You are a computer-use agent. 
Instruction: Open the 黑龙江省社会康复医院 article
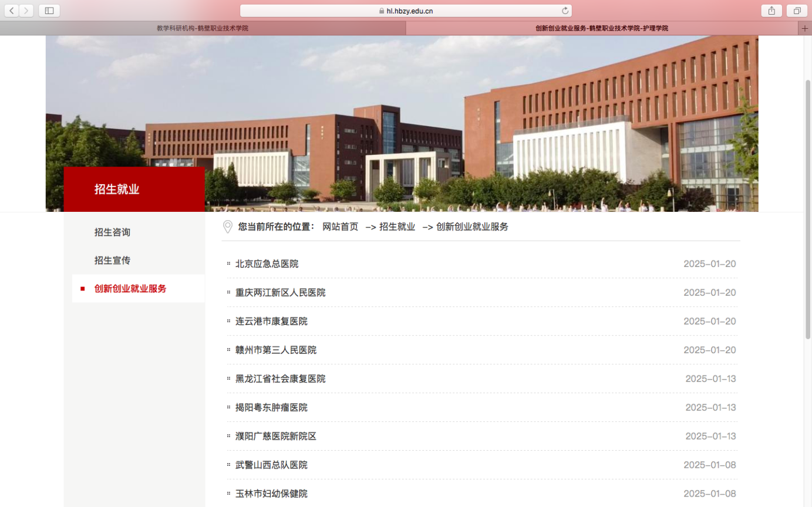tap(280, 379)
